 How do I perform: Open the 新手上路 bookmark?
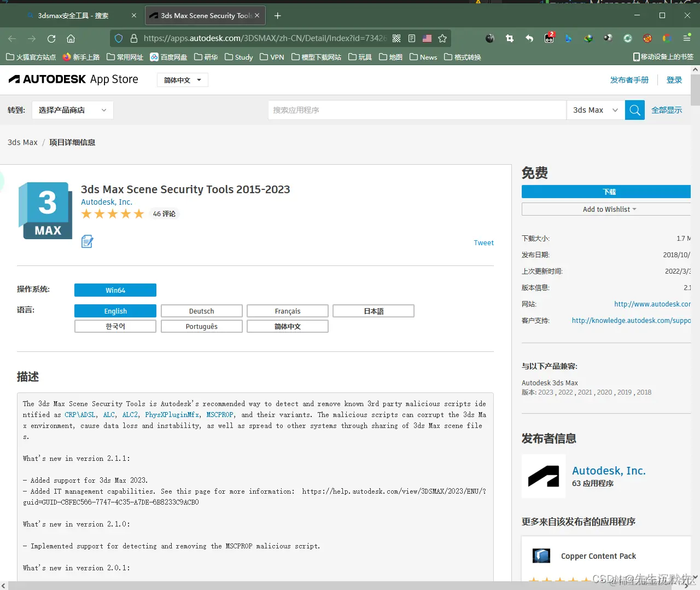pyautogui.click(x=81, y=57)
